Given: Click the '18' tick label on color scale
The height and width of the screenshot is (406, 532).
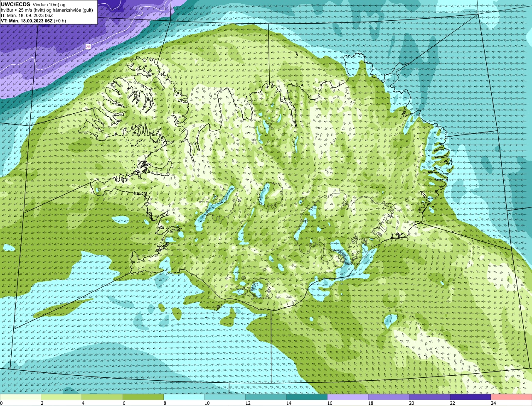Looking at the screenshot, I should click(x=370, y=403).
